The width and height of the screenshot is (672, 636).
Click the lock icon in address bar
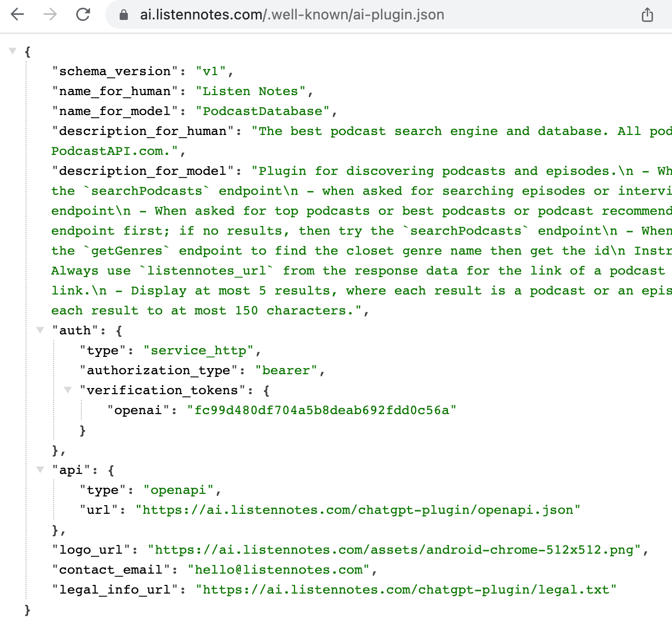pos(123,15)
